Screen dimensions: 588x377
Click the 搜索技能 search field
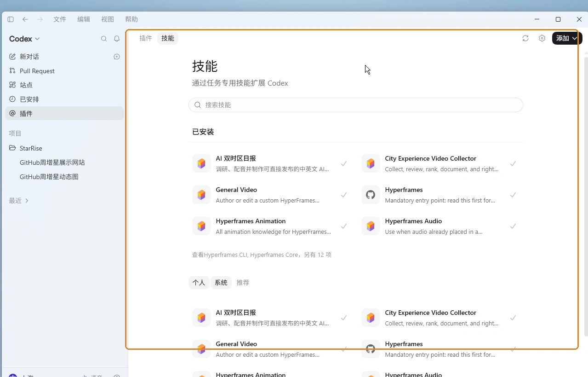[x=356, y=105]
